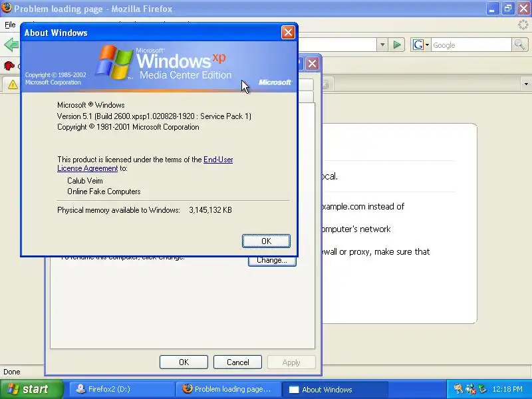
Task: Restore down the Firefox window
Action: click(507, 9)
